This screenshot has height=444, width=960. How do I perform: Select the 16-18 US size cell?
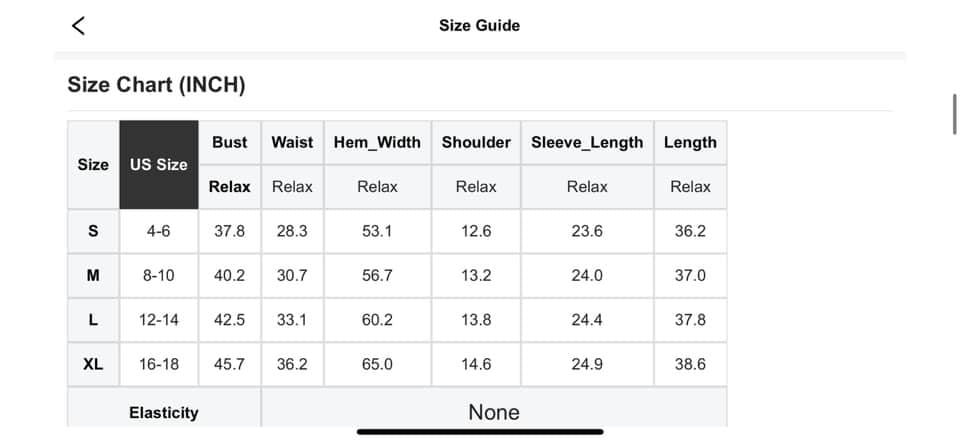pos(159,364)
